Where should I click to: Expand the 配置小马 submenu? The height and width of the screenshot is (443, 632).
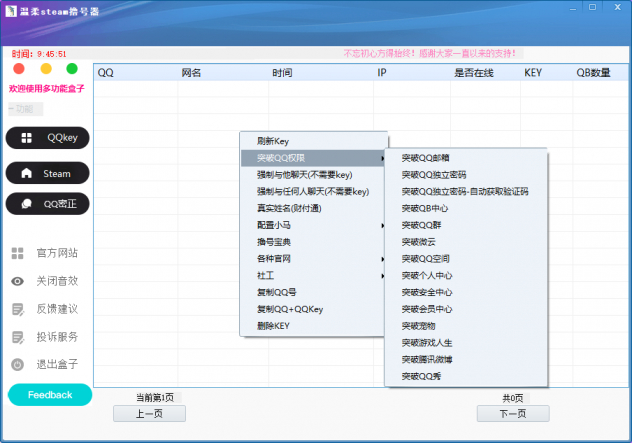pyautogui.click(x=313, y=225)
